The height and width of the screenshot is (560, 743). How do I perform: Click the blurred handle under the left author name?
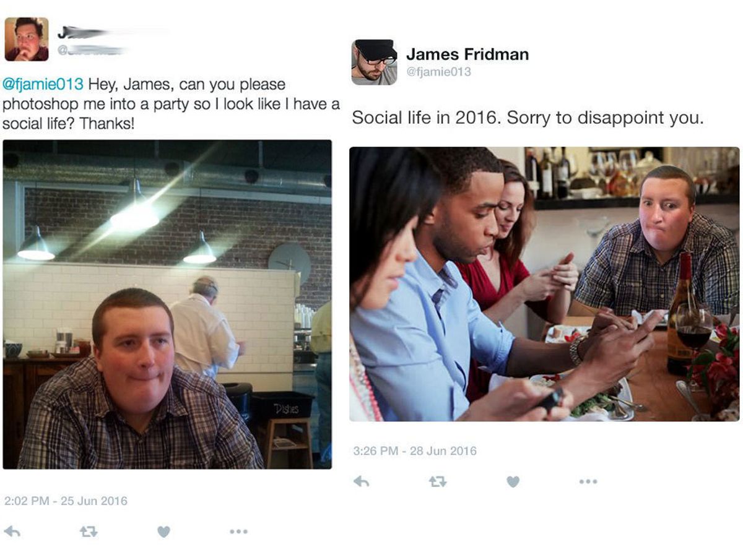pos(93,50)
